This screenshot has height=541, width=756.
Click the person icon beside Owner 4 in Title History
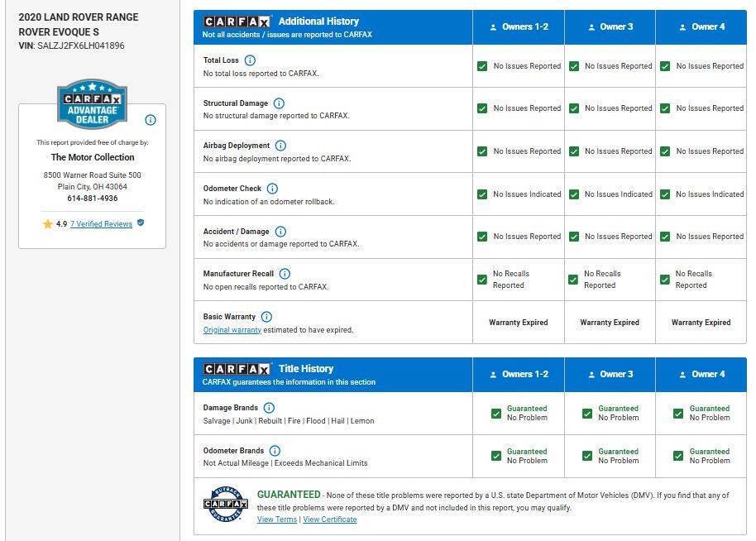tap(682, 375)
